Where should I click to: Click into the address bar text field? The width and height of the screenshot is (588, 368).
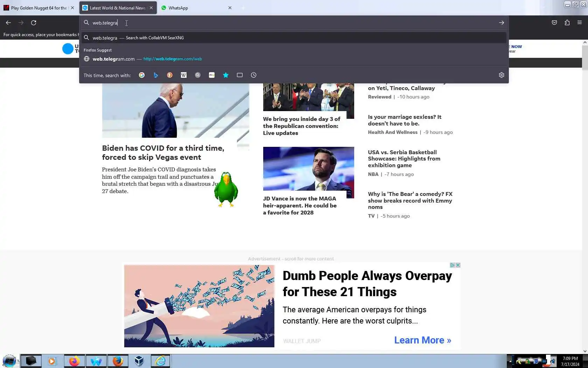pyautogui.click(x=294, y=23)
